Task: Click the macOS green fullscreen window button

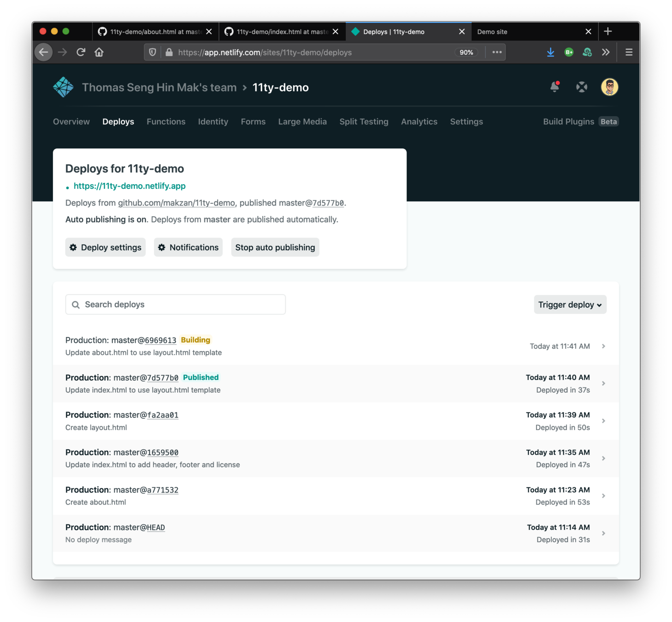Action: tap(66, 31)
